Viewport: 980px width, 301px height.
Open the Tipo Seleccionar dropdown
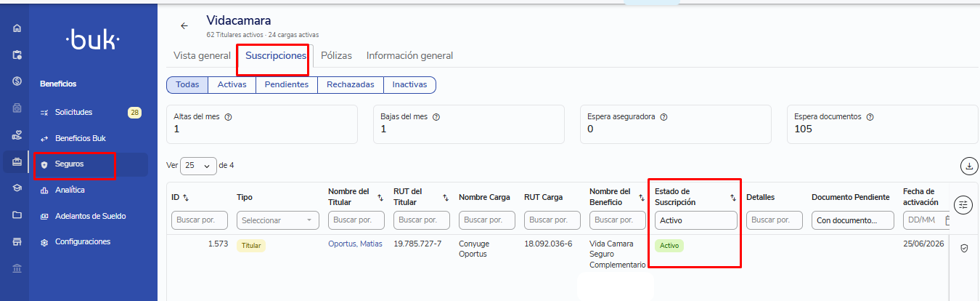278,220
